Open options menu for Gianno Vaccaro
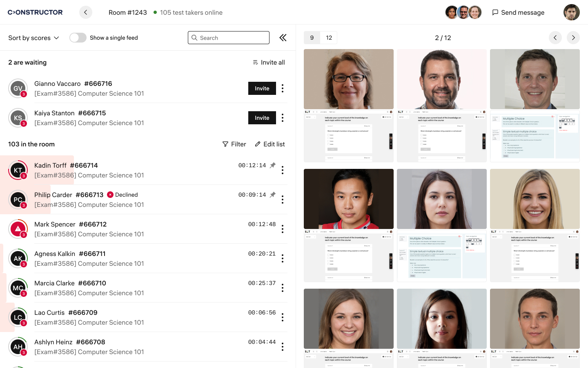This screenshot has width=588, height=368. 283,88
